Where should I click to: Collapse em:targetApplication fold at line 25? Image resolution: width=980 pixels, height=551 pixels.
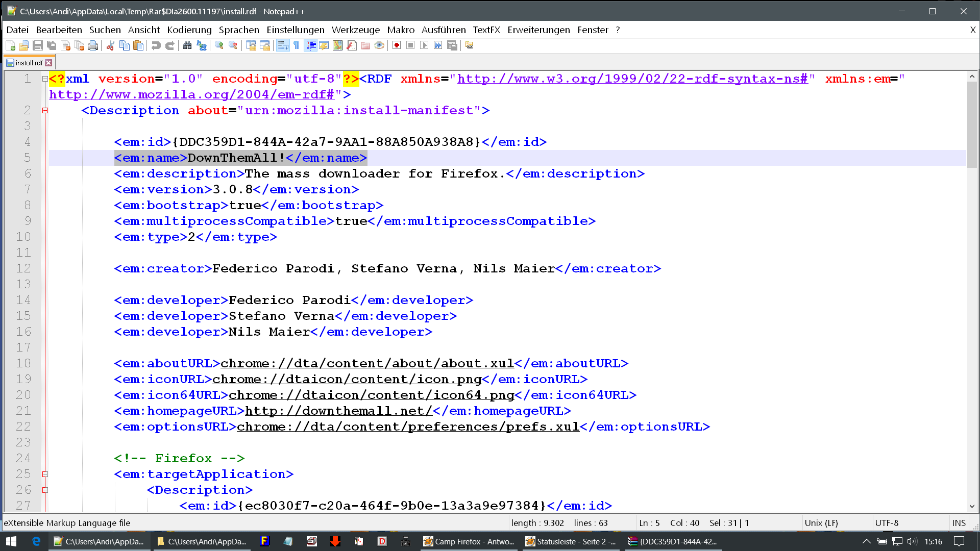click(x=45, y=474)
